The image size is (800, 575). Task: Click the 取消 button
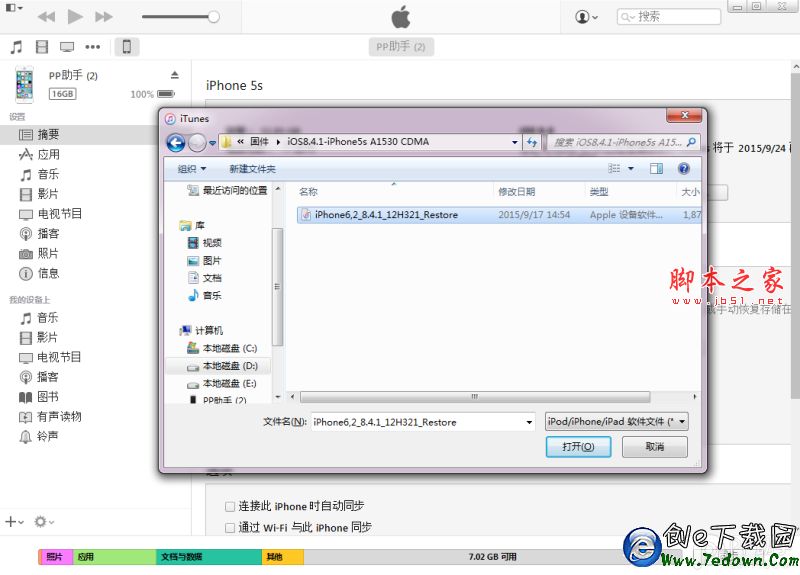click(655, 447)
